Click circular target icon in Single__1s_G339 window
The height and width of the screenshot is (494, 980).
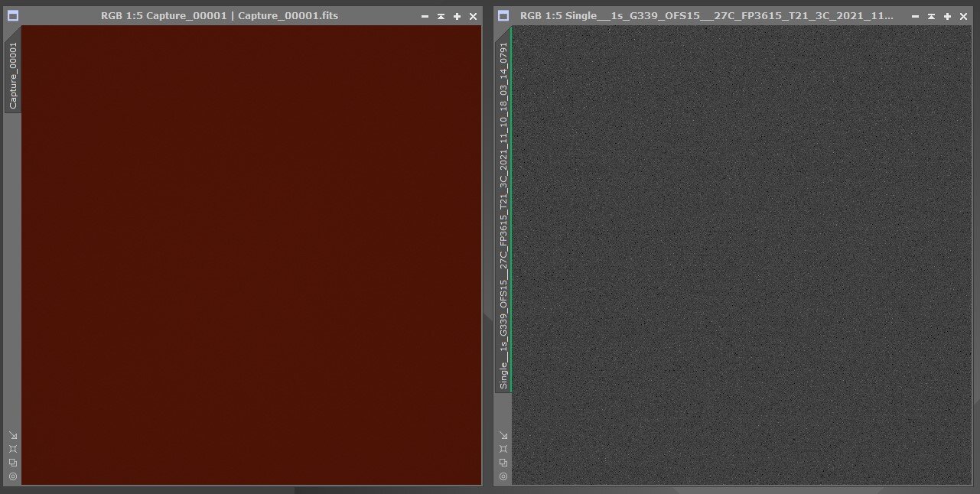click(503, 476)
